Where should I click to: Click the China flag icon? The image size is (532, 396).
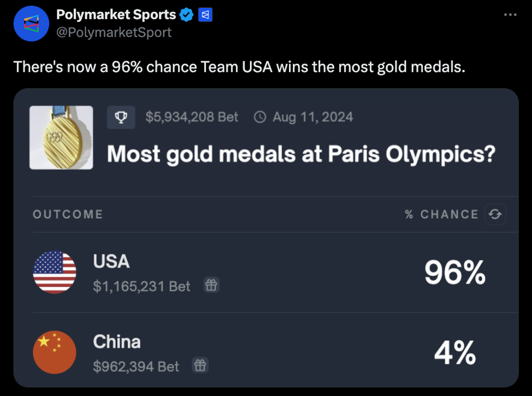[x=55, y=352]
